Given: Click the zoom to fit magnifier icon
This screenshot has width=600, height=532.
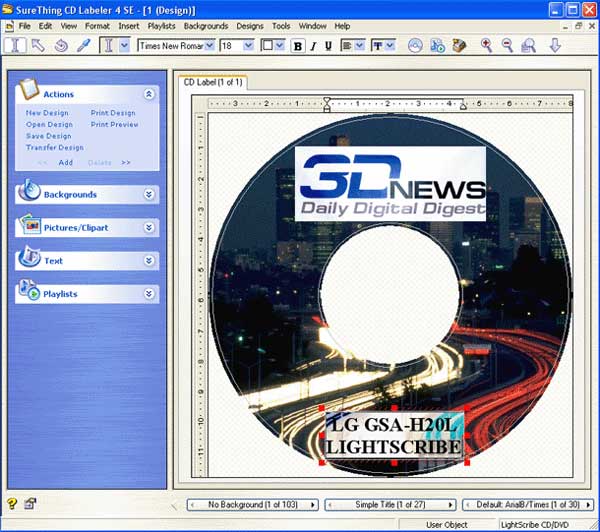Looking at the screenshot, I should click(x=528, y=46).
